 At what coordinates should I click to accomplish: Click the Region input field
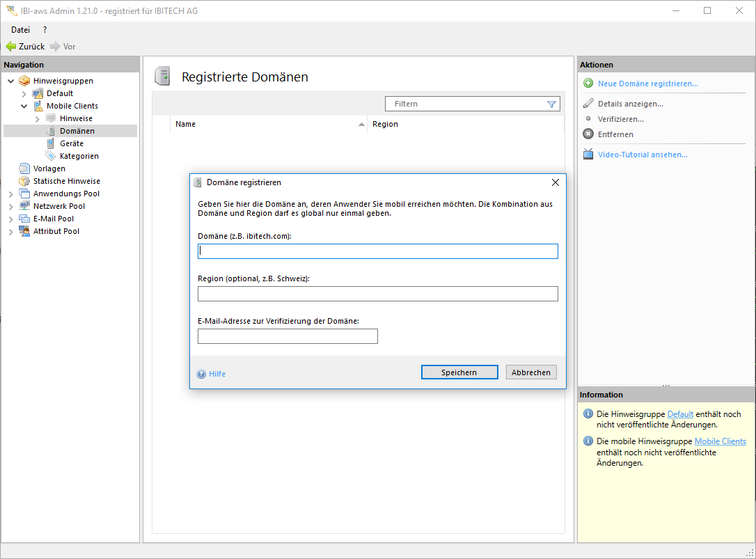[377, 294]
